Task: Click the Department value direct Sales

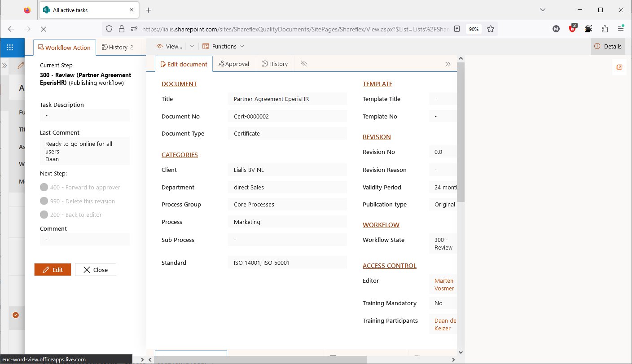Action: coord(287,187)
